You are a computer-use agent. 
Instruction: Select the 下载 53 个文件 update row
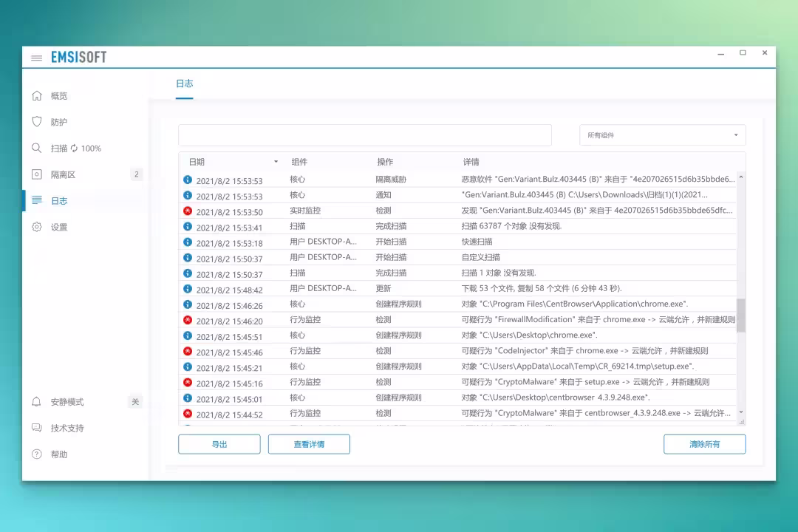(457, 289)
